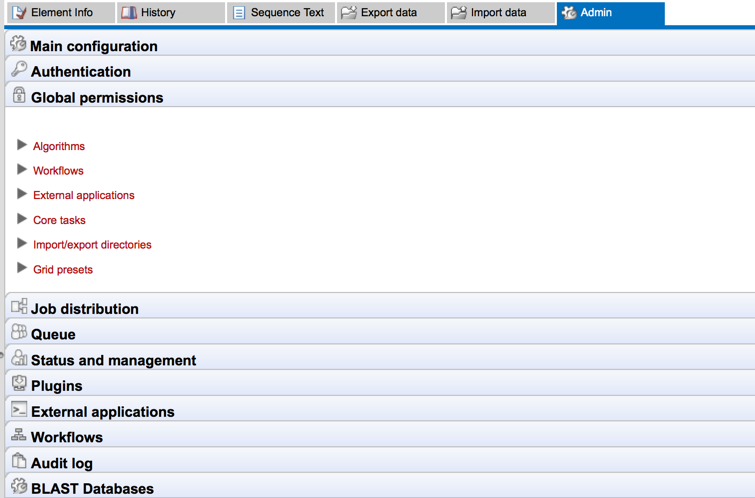
Task: Click the padlock icon beside Global permissions
Action: (x=18, y=96)
